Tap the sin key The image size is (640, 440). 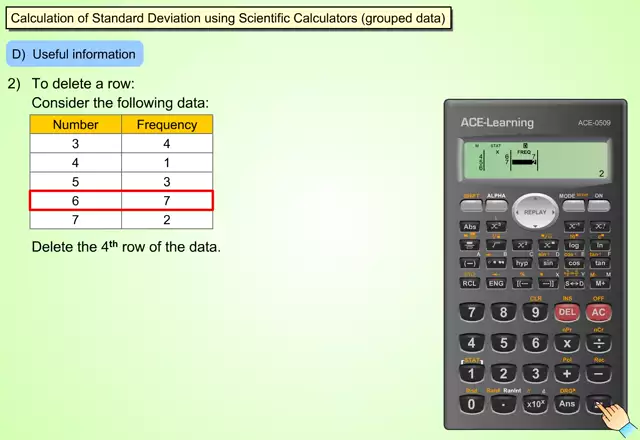click(x=548, y=263)
